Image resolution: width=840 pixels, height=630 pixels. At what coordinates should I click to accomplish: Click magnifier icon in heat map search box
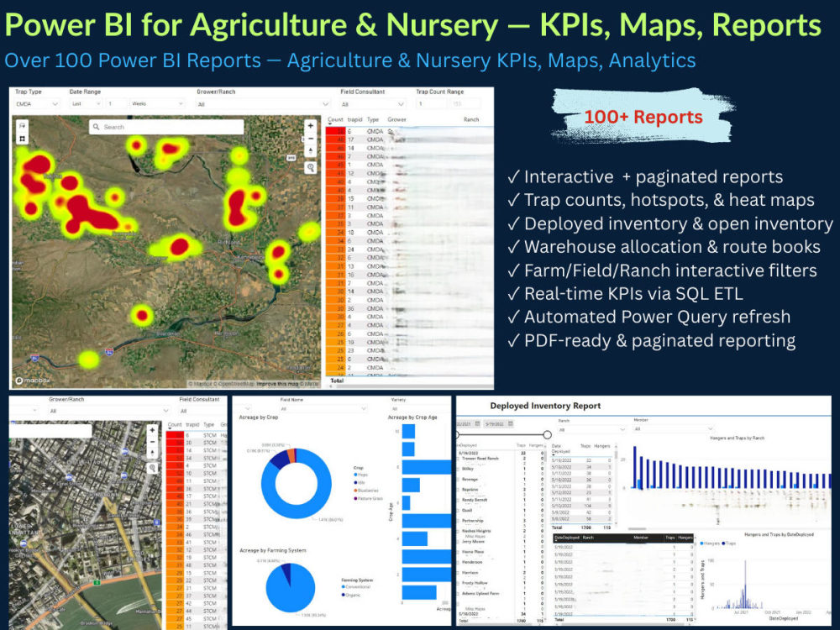97,127
